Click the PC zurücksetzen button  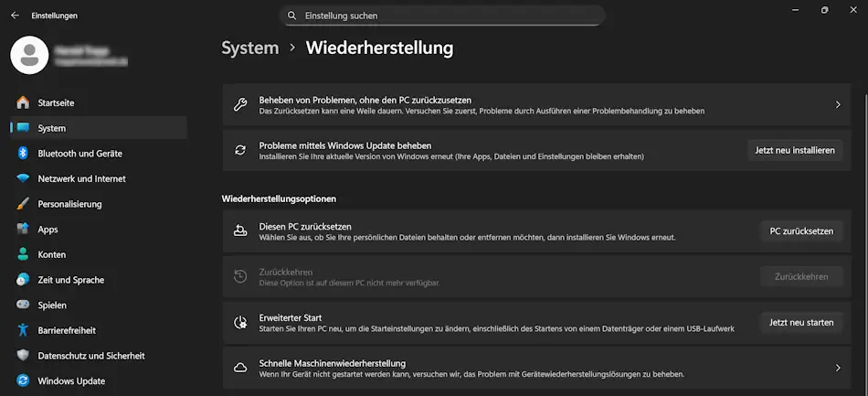(801, 231)
